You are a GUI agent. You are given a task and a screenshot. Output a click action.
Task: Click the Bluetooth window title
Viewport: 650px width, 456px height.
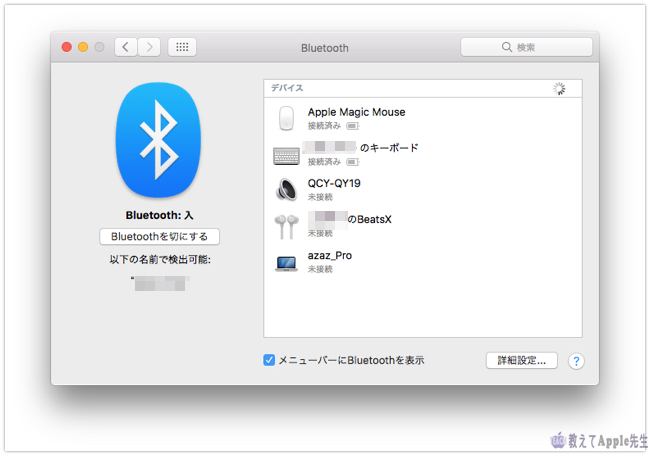(325, 48)
